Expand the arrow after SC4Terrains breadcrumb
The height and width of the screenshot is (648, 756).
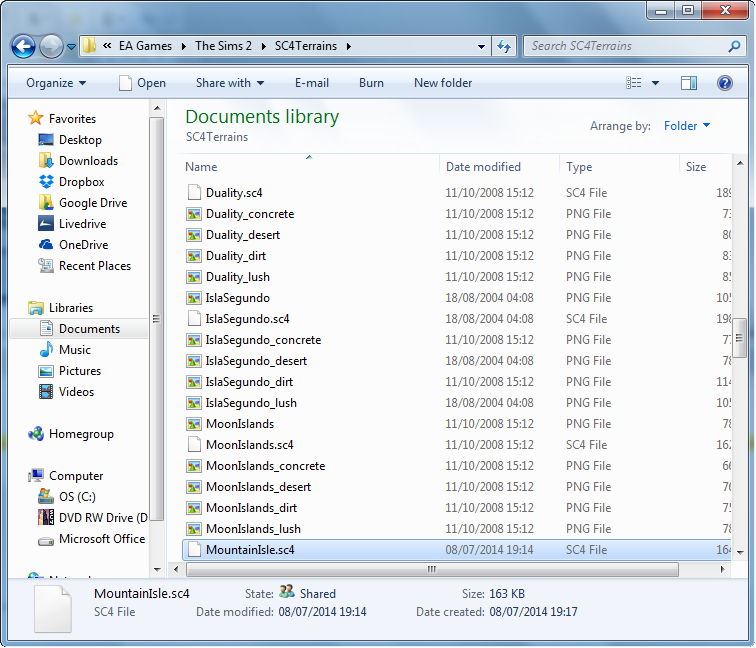(x=349, y=47)
